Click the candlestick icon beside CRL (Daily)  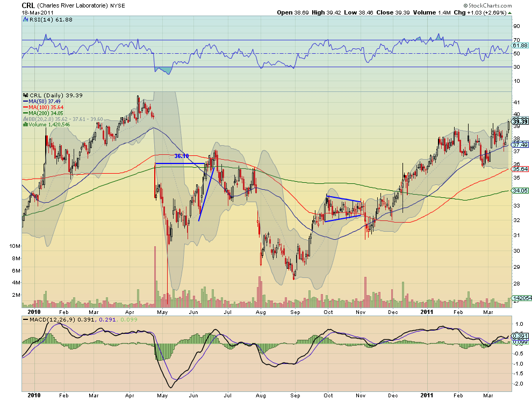25,95
